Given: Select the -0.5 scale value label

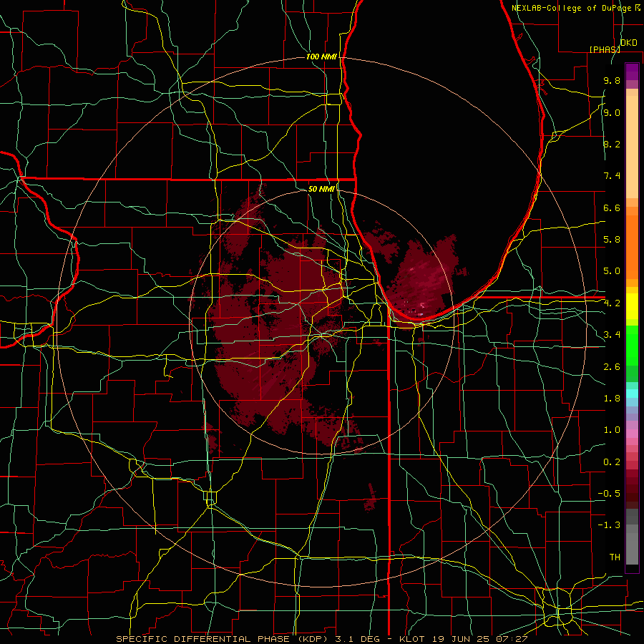Looking at the screenshot, I should click(x=609, y=494).
